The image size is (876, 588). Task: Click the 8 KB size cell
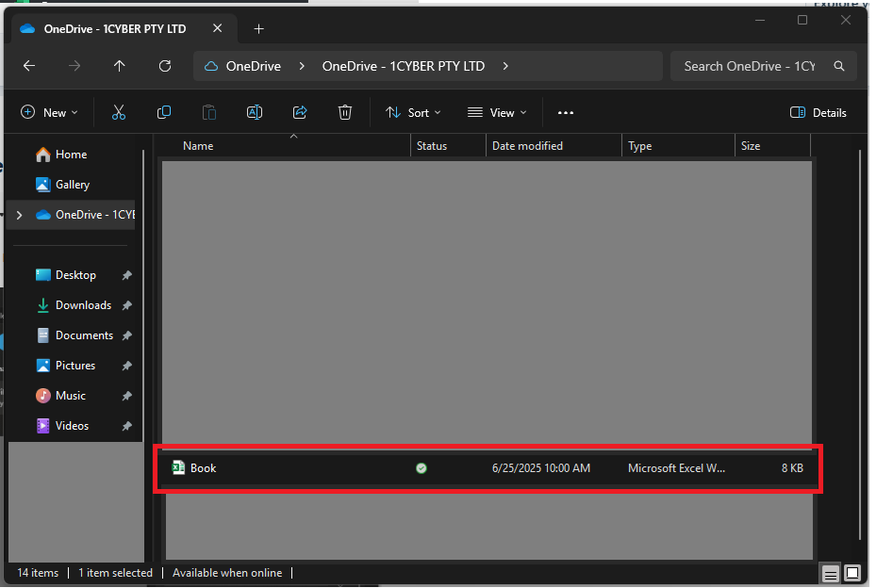(792, 468)
